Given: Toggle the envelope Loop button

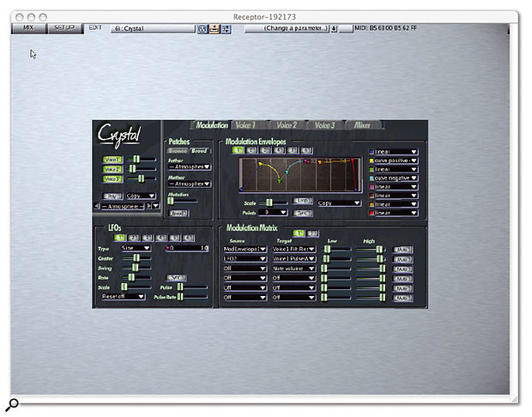Looking at the screenshot, I should (302, 201).
